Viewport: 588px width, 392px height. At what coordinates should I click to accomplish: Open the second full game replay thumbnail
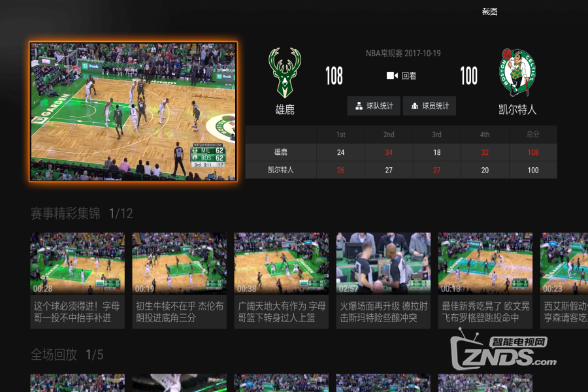click(x=180, y=383)
